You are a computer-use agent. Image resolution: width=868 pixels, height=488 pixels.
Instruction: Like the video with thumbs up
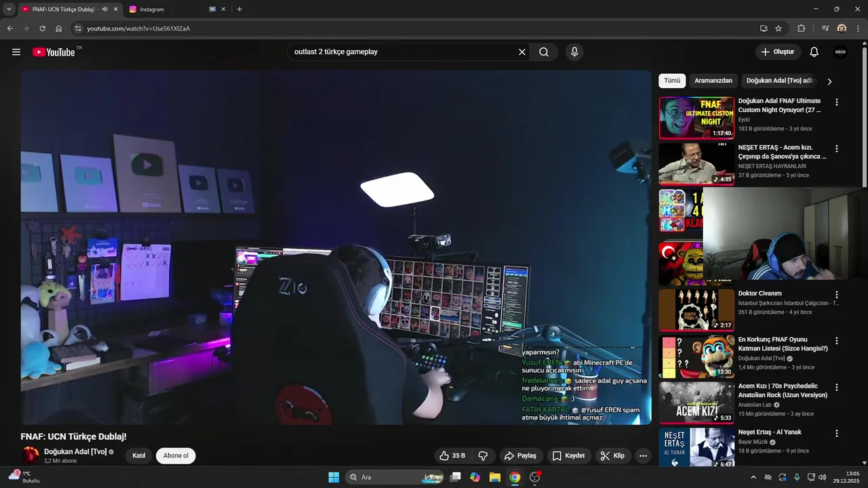(452, 455)
